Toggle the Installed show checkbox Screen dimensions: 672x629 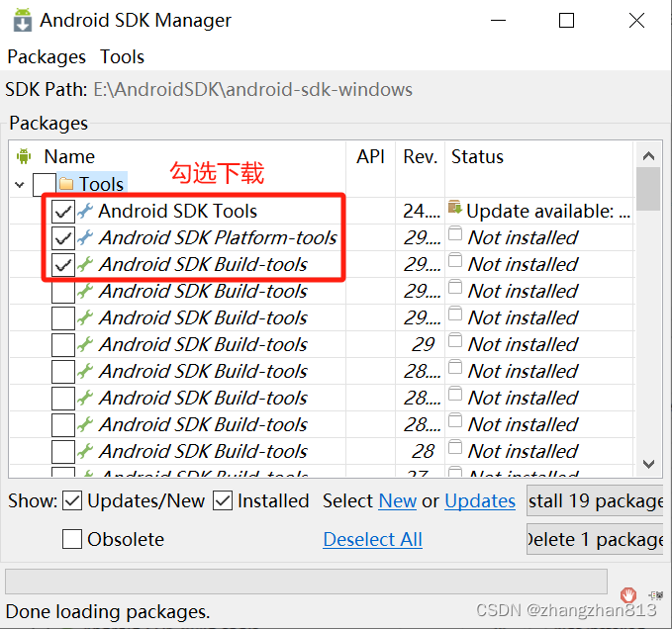[223, 500]
